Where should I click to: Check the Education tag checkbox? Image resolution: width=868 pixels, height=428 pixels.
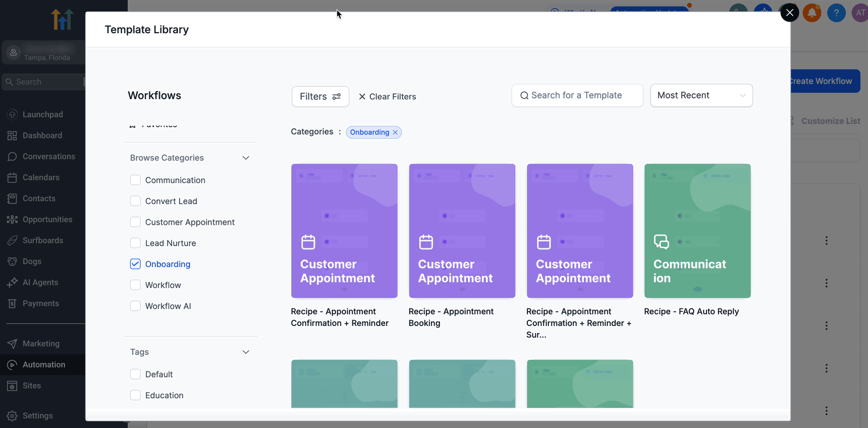[x=135, y=395]
